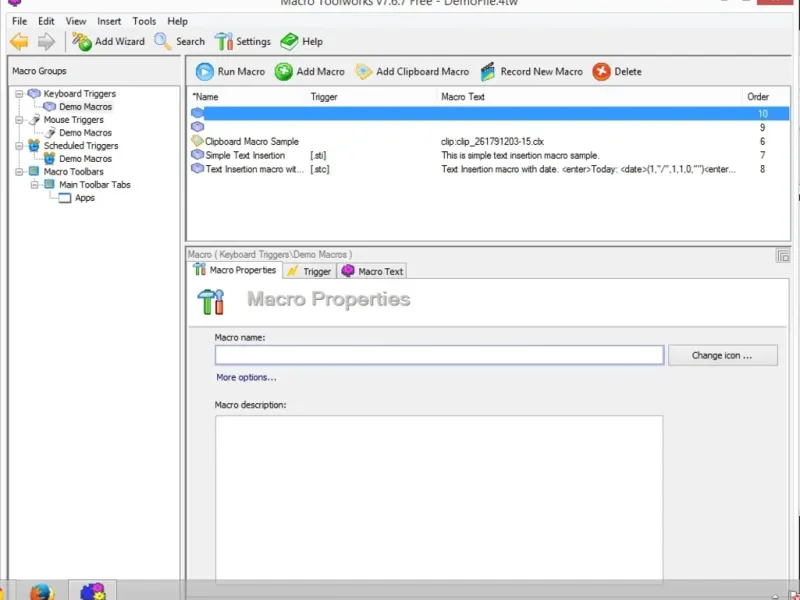Viewport: 800px width, 600px height.
Task: Click the [.sti] trigger cell
Action: click(x=318, y=155)
